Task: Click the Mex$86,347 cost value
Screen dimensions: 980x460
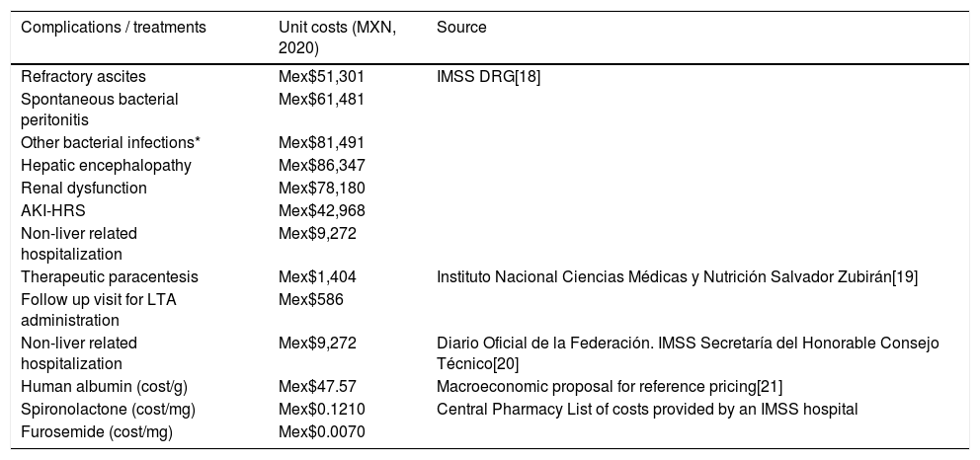Action: coord(322,165)
